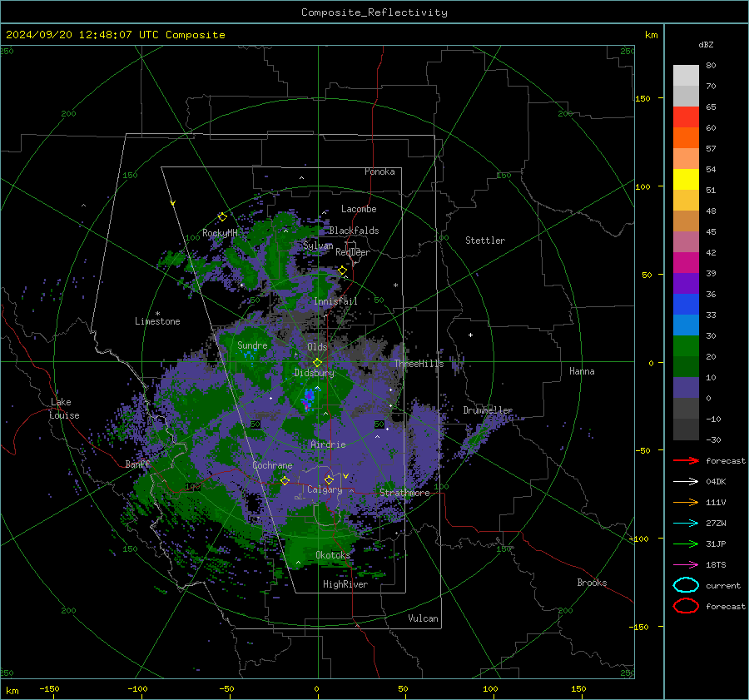This screenshot has width=749, height=700.
Task: Click the green 31JP arrow legend icon
Action: pos(686,544)
